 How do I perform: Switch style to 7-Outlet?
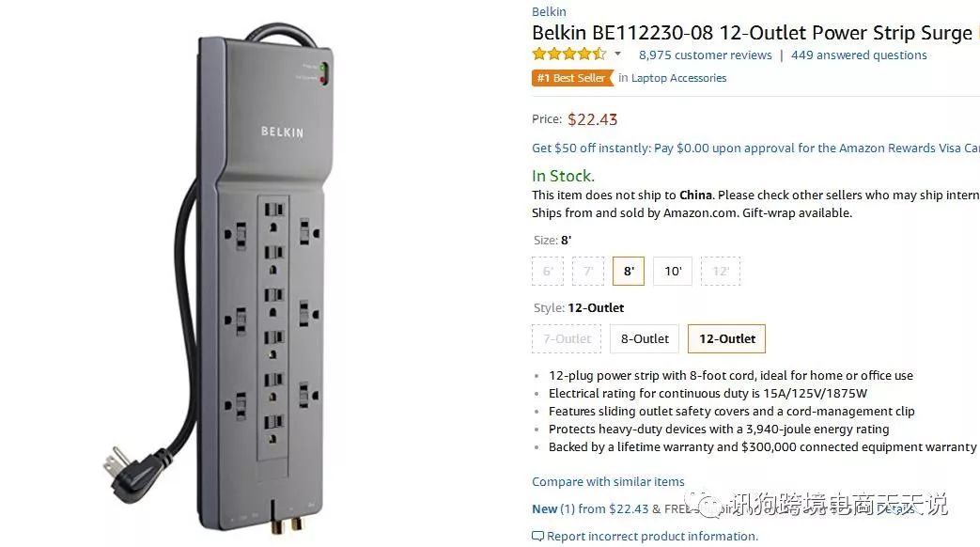567,338
